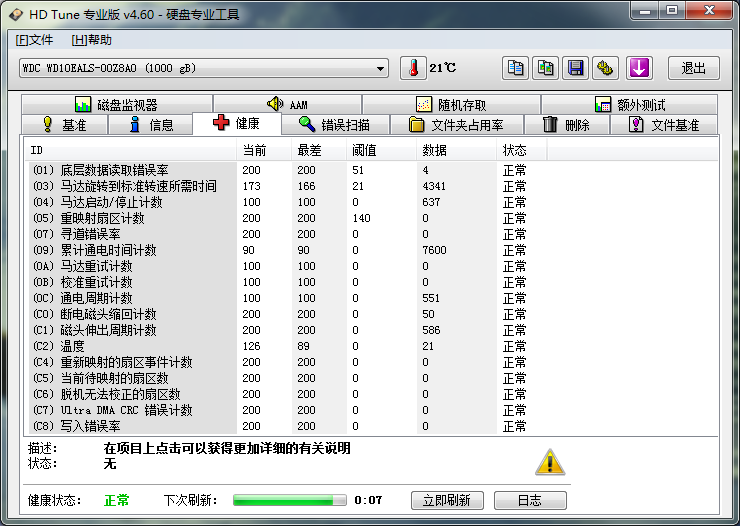Switch to 文件夹占用率 tab

(x=456, y=125)
